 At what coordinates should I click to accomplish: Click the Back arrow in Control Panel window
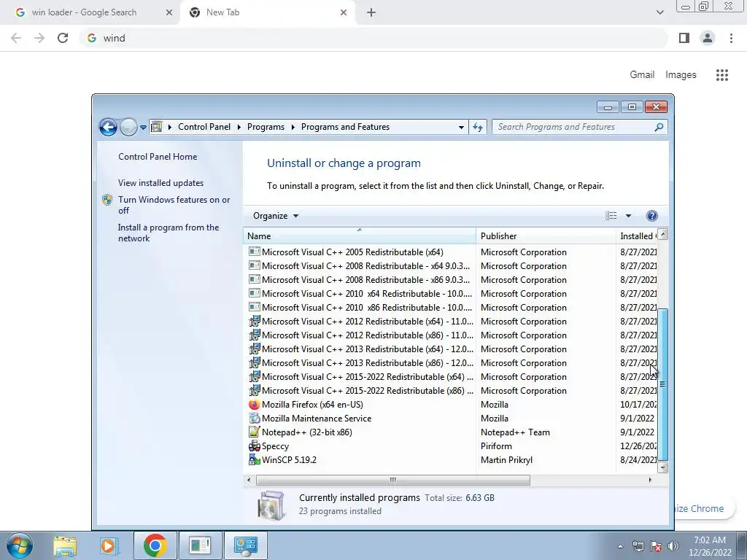[108, 127]
